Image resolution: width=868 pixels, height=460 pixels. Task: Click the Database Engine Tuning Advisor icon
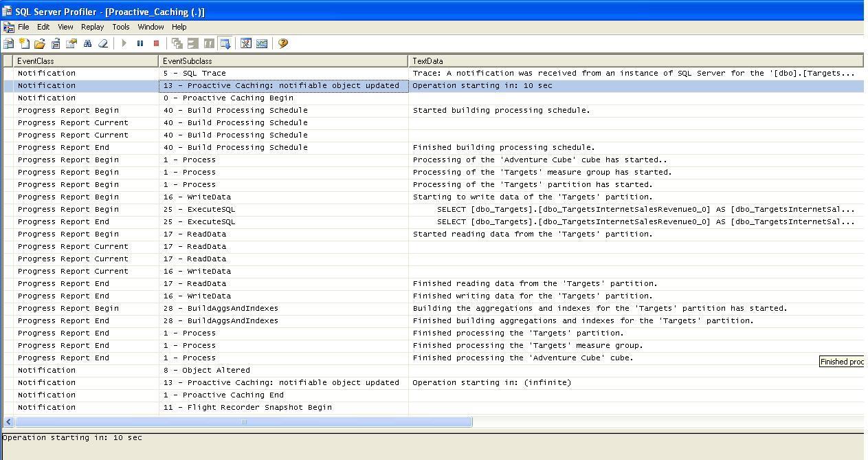[246, 43]
